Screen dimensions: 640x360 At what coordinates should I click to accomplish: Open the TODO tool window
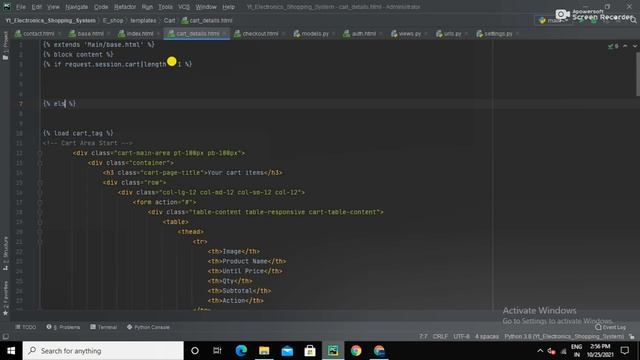tap(26, 327)
